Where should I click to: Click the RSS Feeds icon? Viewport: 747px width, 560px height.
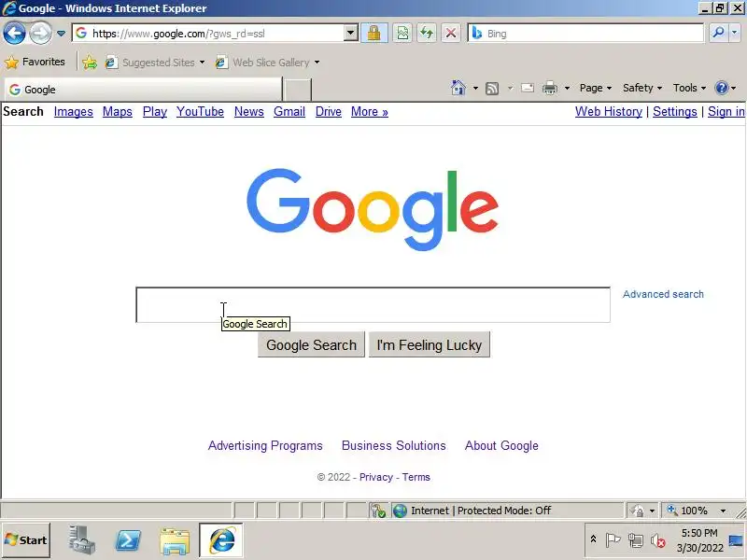492,88
